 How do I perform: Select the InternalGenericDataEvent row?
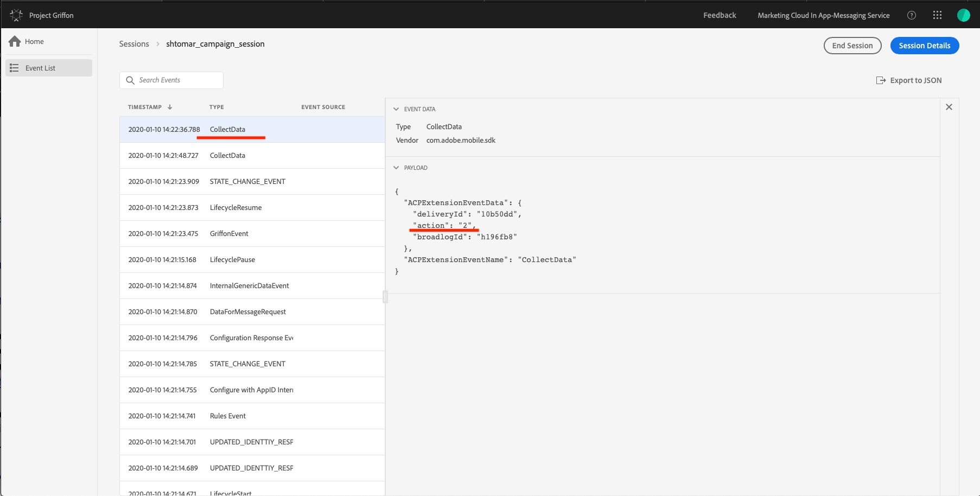[x=252, y=285]
